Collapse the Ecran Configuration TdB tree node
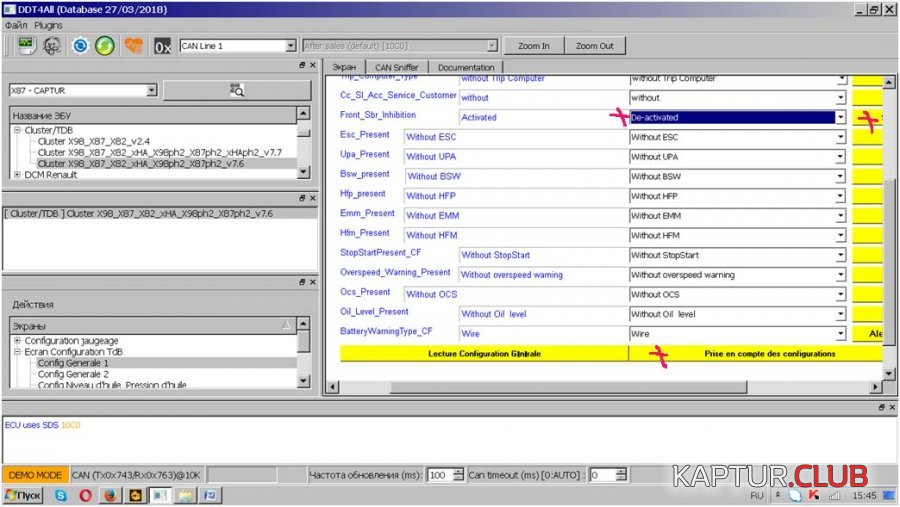Viewport: 900px width, 507px height. 17,352
